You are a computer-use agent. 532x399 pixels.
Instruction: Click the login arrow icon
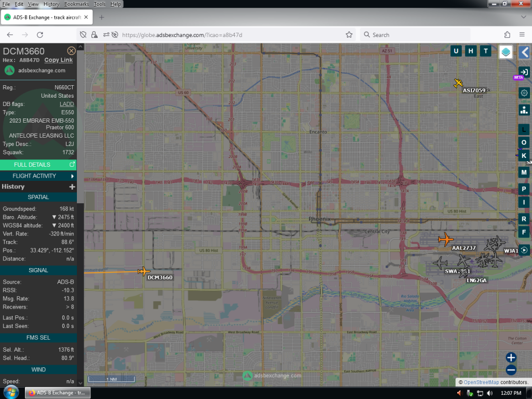point(524,72)
